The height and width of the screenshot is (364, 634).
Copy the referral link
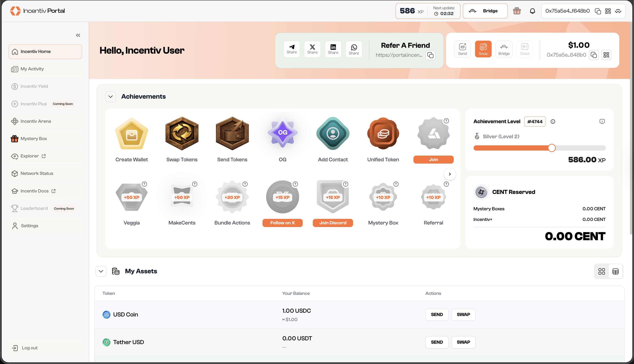click(x=430, y=55)
